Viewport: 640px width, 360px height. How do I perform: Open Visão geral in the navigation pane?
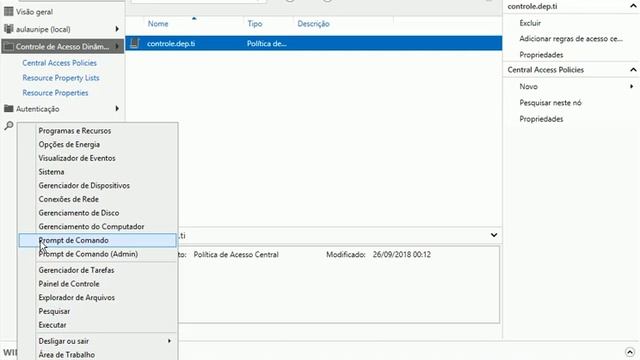(34, 12)
